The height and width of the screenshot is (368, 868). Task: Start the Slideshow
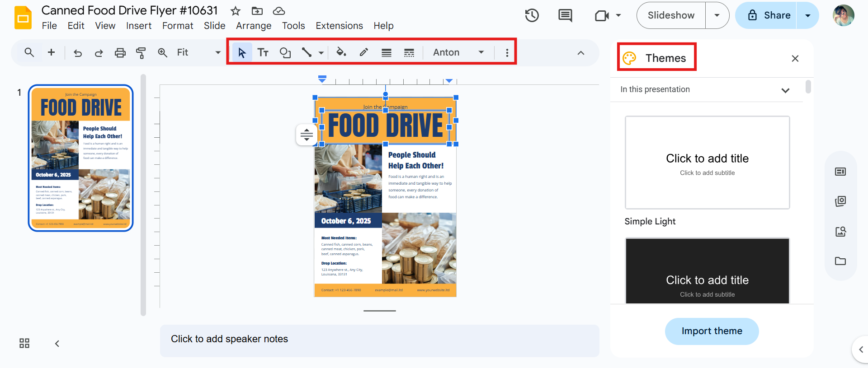coord(671,15)
